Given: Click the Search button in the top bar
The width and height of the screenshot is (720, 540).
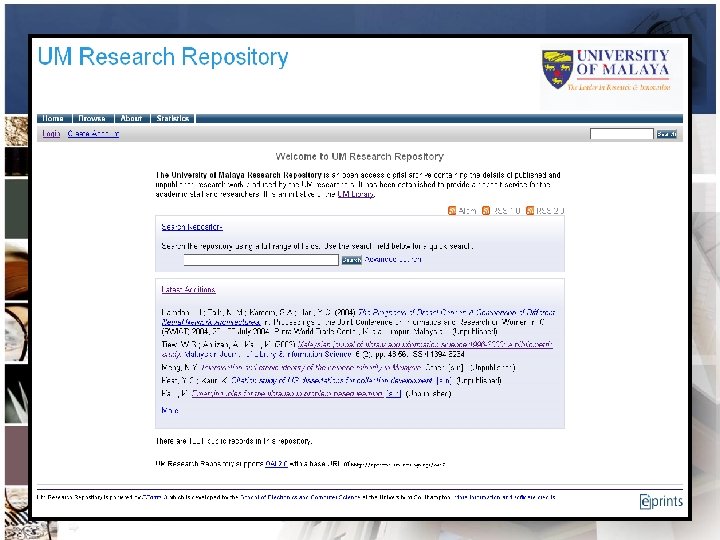Looking at the screenshot, I should click(x=666, y=134).
